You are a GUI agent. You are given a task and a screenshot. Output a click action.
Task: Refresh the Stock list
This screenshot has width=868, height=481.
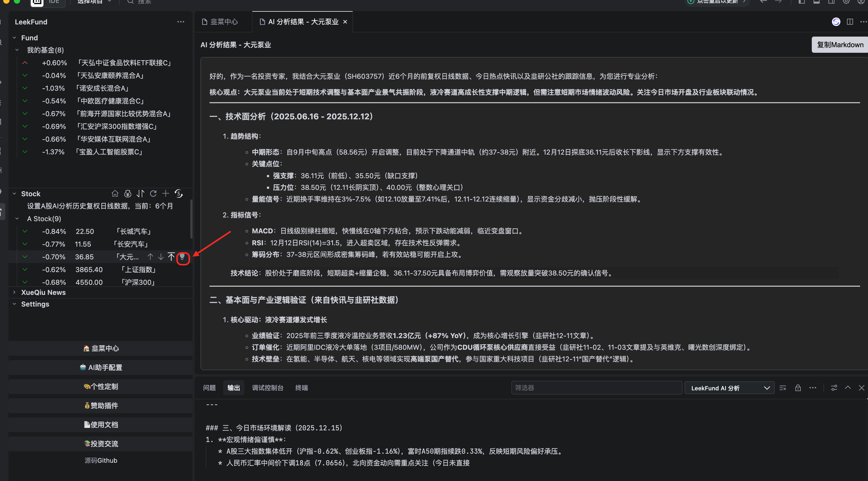pos(153,194)
